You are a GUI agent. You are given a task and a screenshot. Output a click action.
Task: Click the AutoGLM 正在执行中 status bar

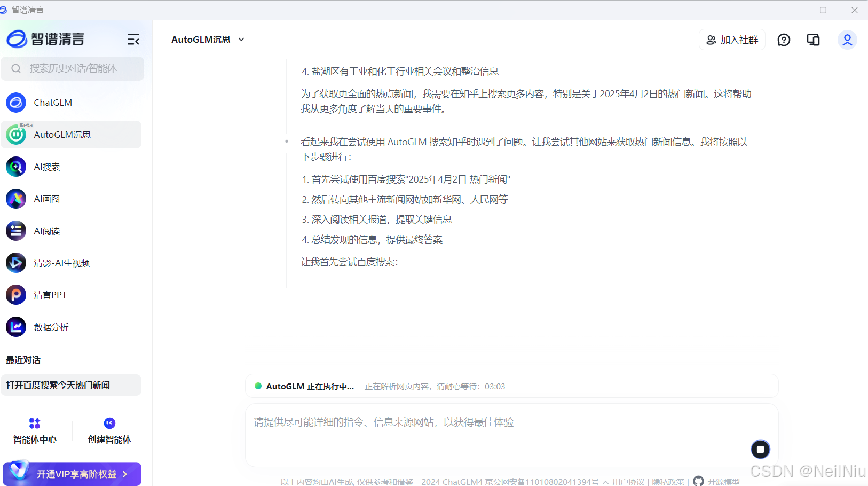(511, 386)
